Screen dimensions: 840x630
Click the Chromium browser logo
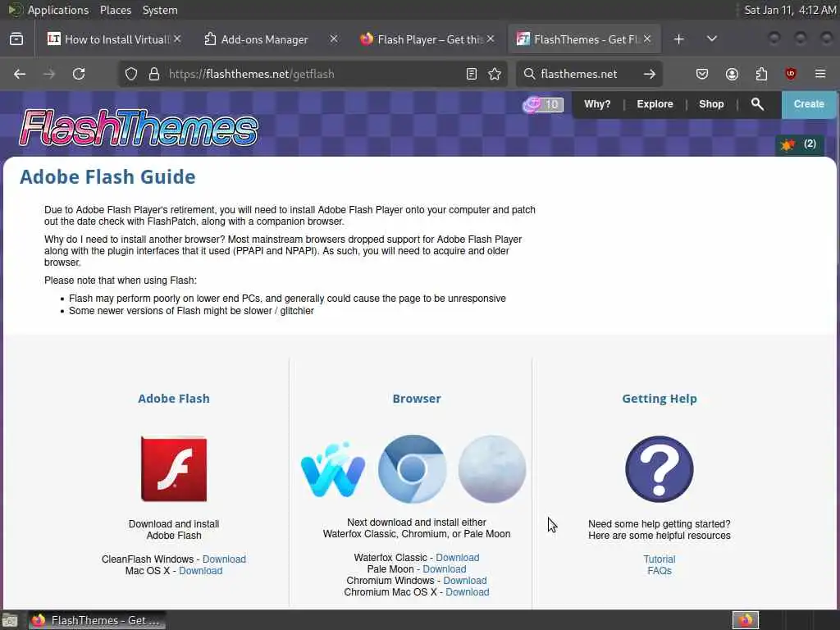click(x=412, y=468)
